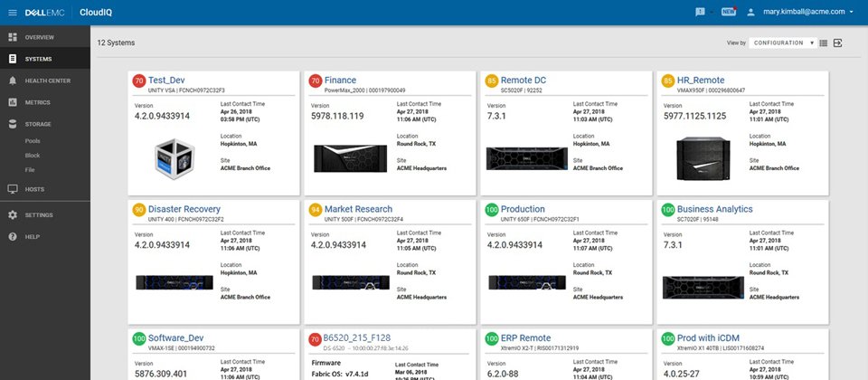Open the Software_Dev system link

point(176,337)
